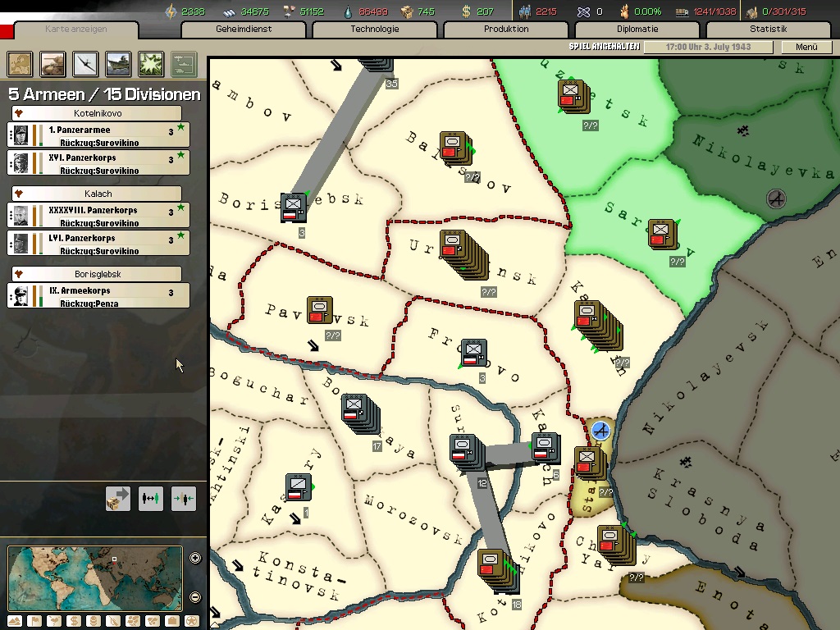Select the XXXXVIII. Panzerkorps unit row
Image resolution: width=840 pixels, height=630 pixels.
click(x=98, y=216)
